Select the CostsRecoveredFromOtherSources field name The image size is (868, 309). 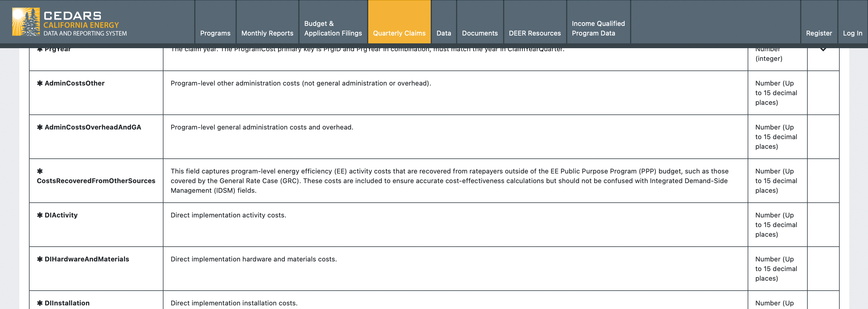96,181
